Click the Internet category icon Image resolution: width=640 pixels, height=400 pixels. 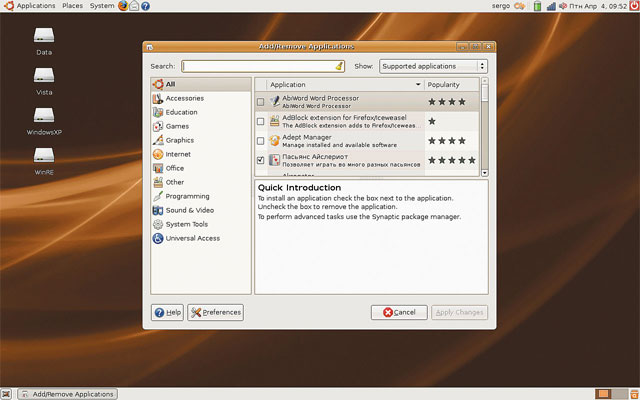pyautogui.click(x=158, y=154)
